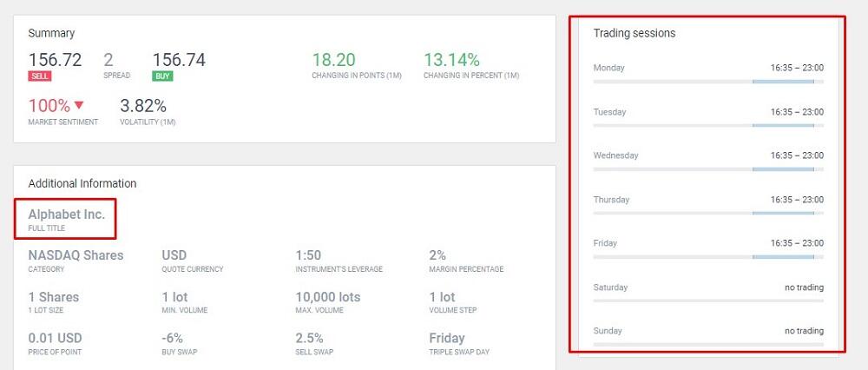The height and width of the screenshot is (370, 868).
Task: Click the red market sentiment down arrow
Action: point(79,105)
